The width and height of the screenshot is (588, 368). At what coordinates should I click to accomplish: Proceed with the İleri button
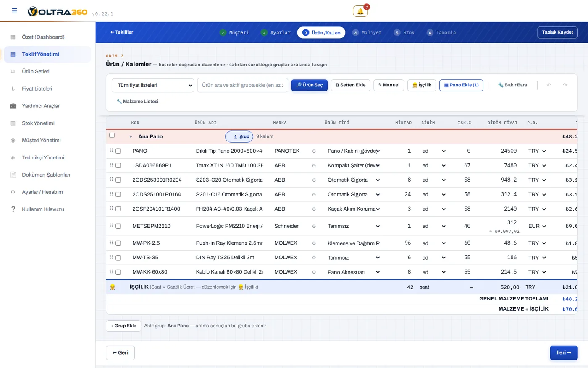564,353
